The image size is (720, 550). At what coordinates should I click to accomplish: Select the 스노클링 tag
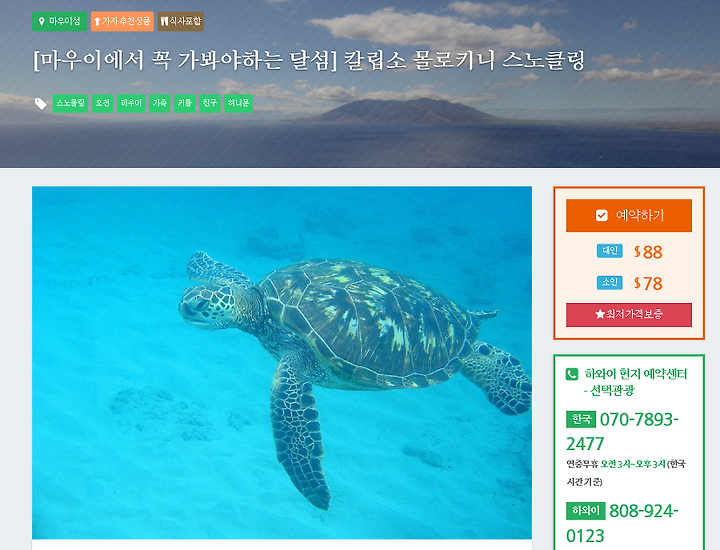tap(70, 103)
